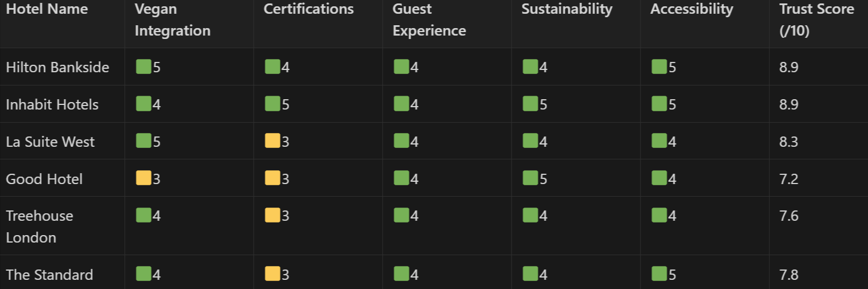Click Inhabit Hotels' green Certifications square

coord(272,104)
